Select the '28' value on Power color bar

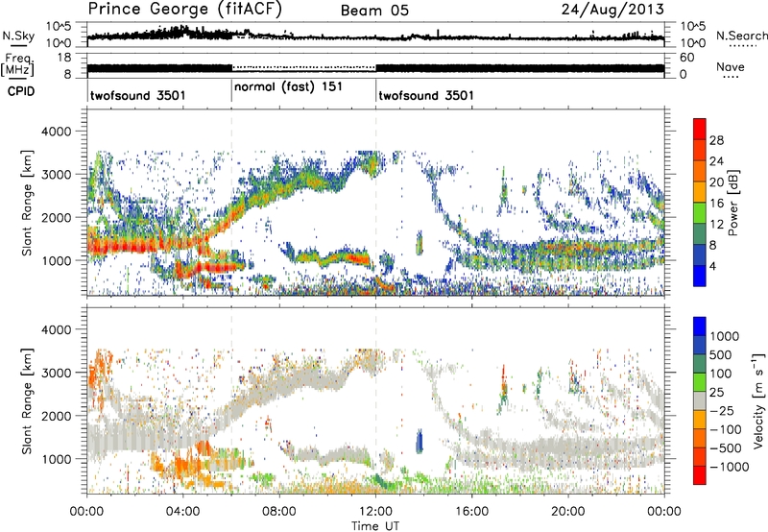(x=716, y=140)
